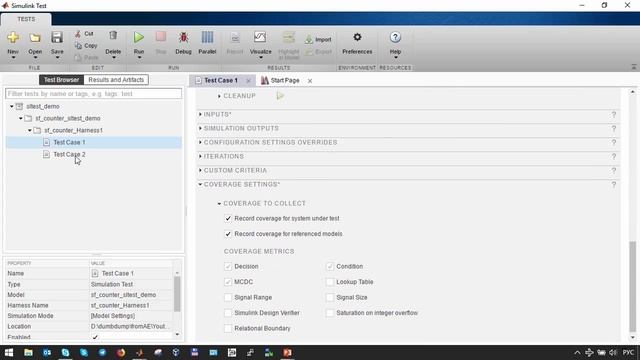Toggle the Condition coverage metric
This screenshot has width=640, height=360.
tap(330, 267)
